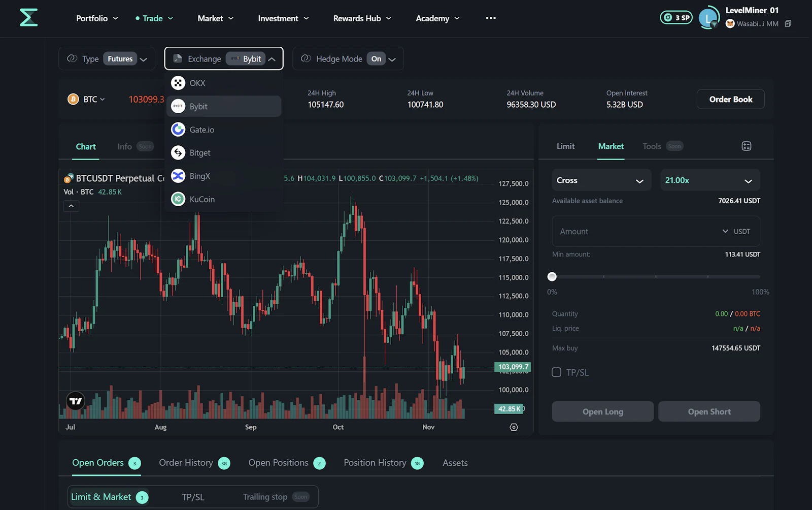Expand Investment menu dropdown
The height and width of the screenshot is (510, 812).
click(283, 18)
